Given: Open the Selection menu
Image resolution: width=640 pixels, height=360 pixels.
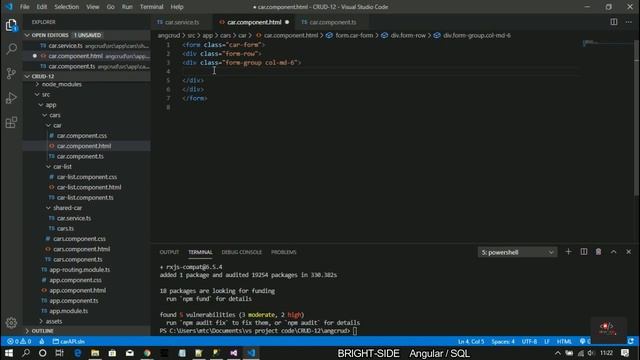Looking at the screenshot, I should pyautogui.click(x=67, y=7).
